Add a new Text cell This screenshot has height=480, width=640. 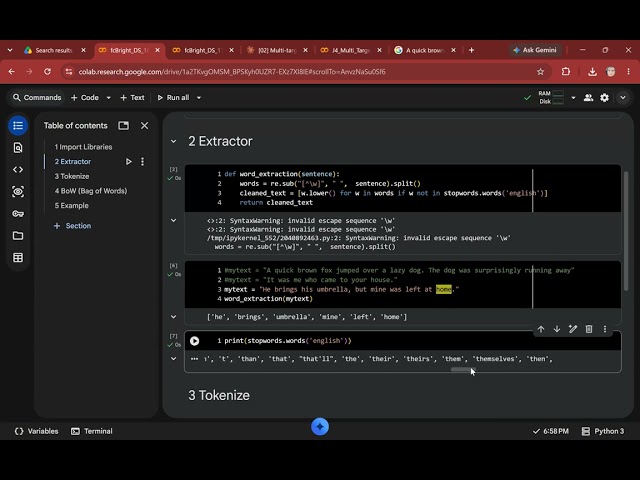pos(132,98)
